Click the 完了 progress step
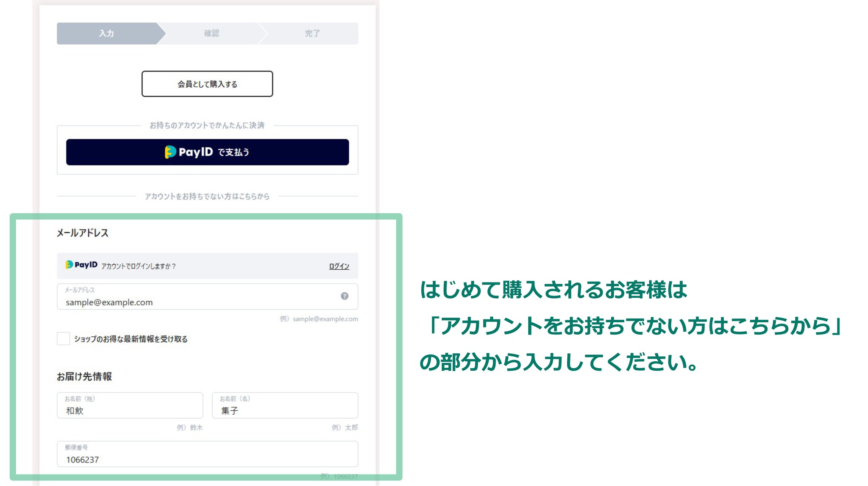Image resolution: width=868 pixels, height=486 pixels. pyautogui.click(x=312, y=34)
